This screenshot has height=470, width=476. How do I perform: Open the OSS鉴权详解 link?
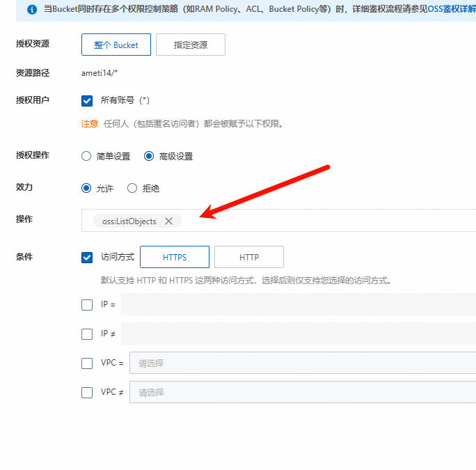click(451, 10)
